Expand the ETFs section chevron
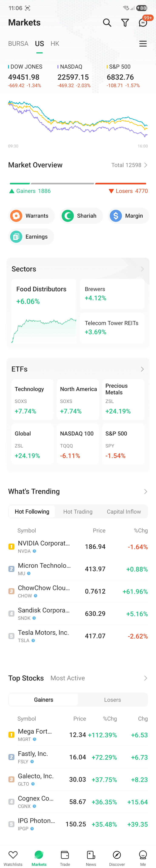The width and height of the screenshot is (156, 868). tap(142, 369)
